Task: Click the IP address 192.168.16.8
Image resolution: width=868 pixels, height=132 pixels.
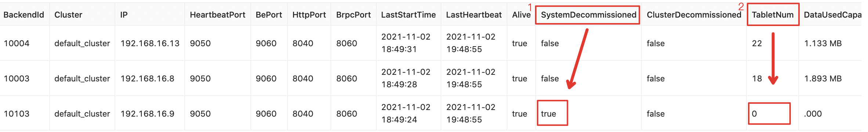Action: point(147,78)
